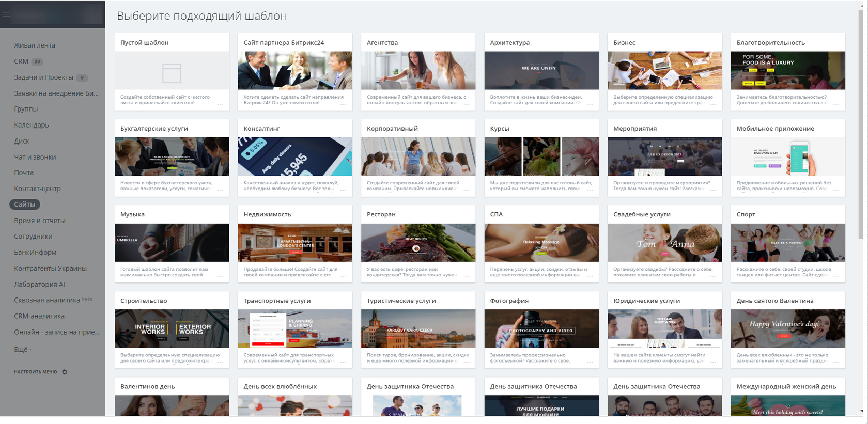Click the День всех влюблённых card title
The width and height of the screenshot is (868, 424).
[280, 386]
